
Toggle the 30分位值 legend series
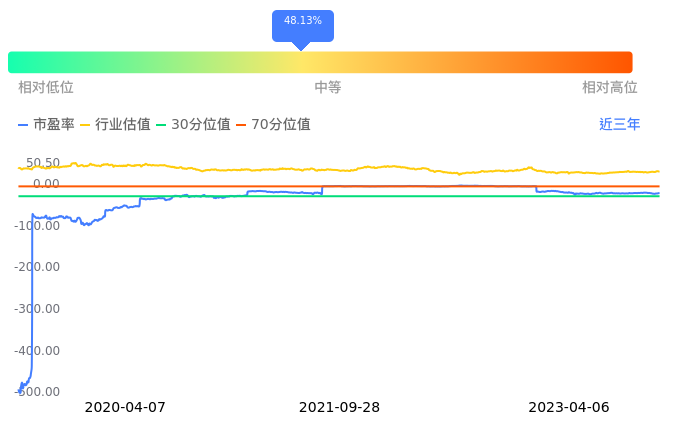pyautogui.click(x=193, y=125)
